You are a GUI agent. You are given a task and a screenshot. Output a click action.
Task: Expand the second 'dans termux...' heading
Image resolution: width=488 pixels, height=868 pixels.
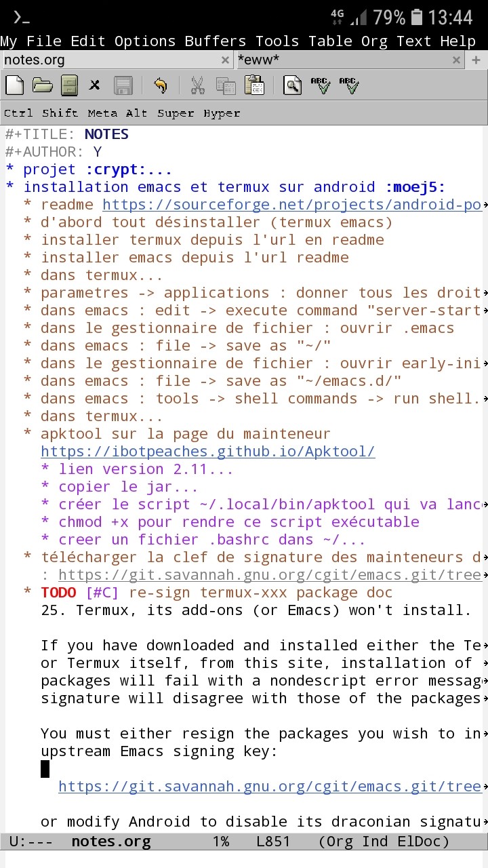coord(93,416)
